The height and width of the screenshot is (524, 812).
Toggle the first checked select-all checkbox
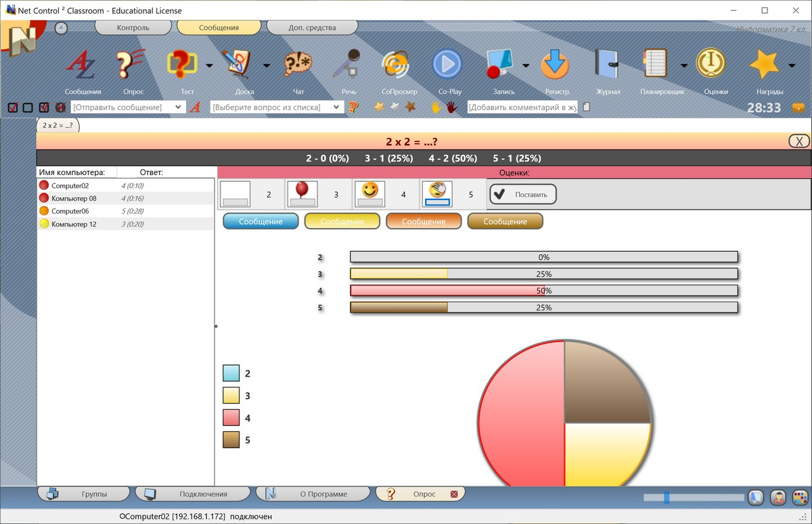(x=13, y=108)
